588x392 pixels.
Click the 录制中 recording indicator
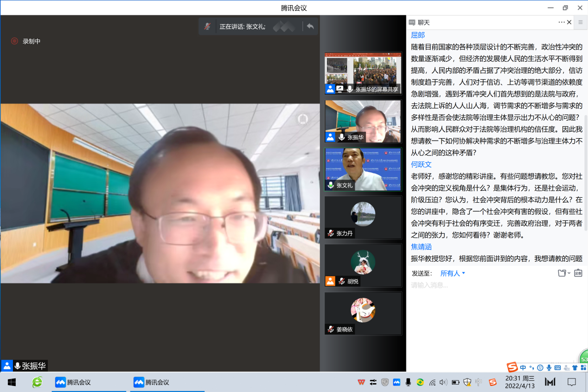(x=26, y=41)
